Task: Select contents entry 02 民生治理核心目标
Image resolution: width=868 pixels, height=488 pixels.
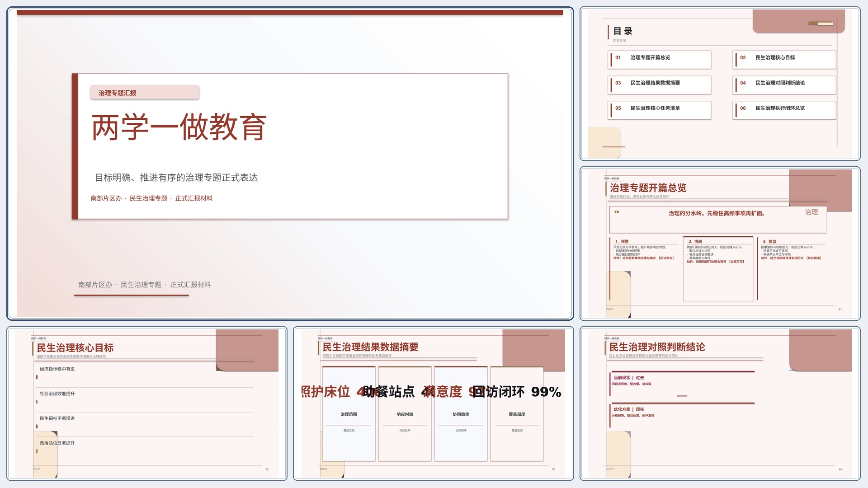Action: coord(784,60)
